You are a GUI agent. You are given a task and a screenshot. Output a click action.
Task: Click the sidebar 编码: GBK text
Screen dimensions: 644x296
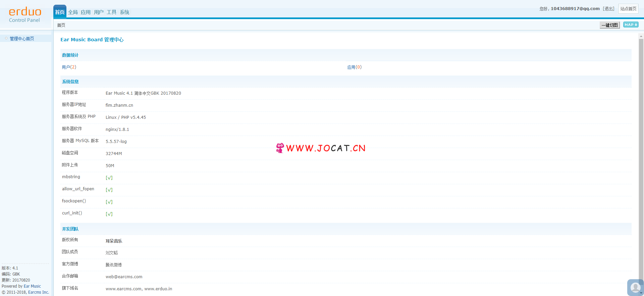click(x=11, y=274)
